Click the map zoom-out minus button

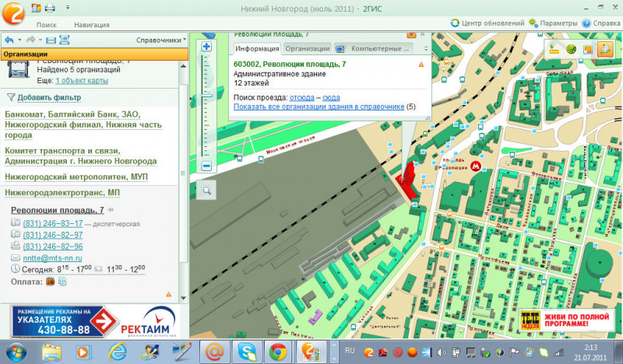(206, 166)
